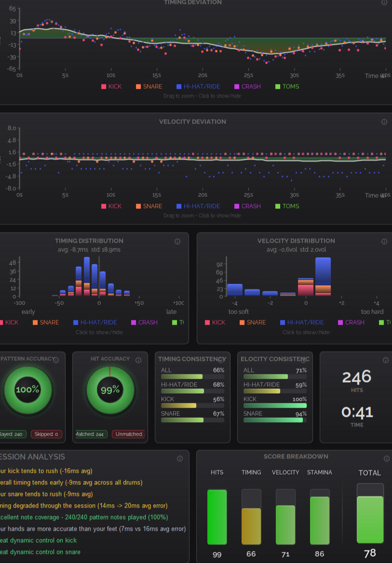Click Score Breakdown info icon
392x563 pixels.
[386, 458]
